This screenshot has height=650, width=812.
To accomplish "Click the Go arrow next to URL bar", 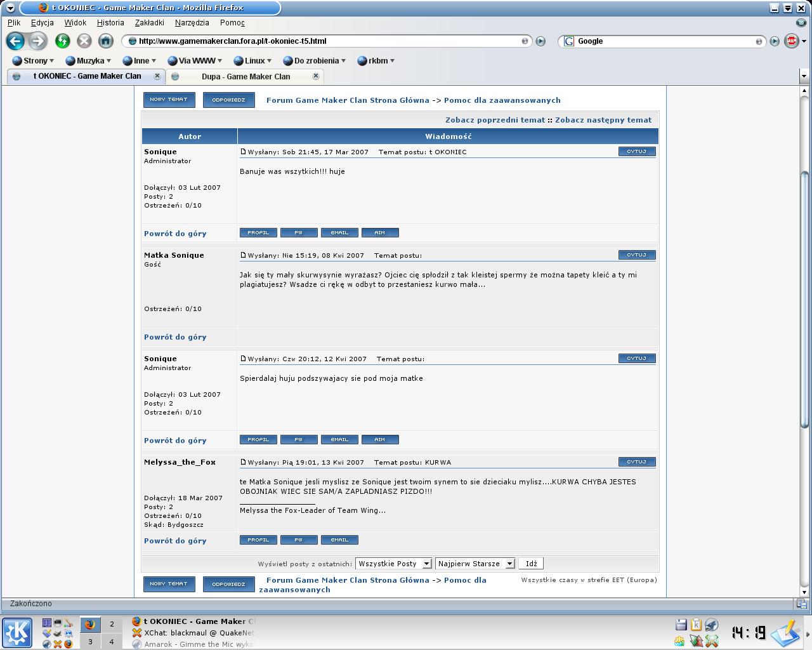I will (x=540, y=41).
